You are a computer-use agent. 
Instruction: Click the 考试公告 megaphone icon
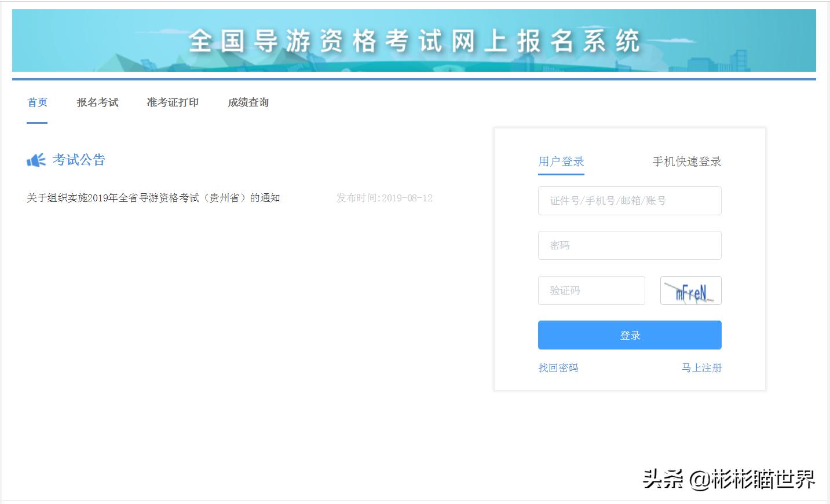pyautogui.click(x=36, y=160)
